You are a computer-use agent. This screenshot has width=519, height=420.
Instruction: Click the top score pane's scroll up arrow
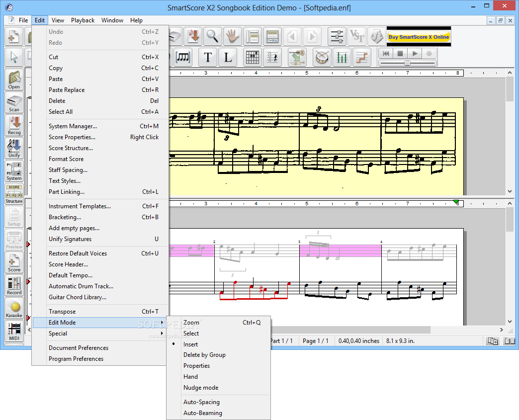510,73
